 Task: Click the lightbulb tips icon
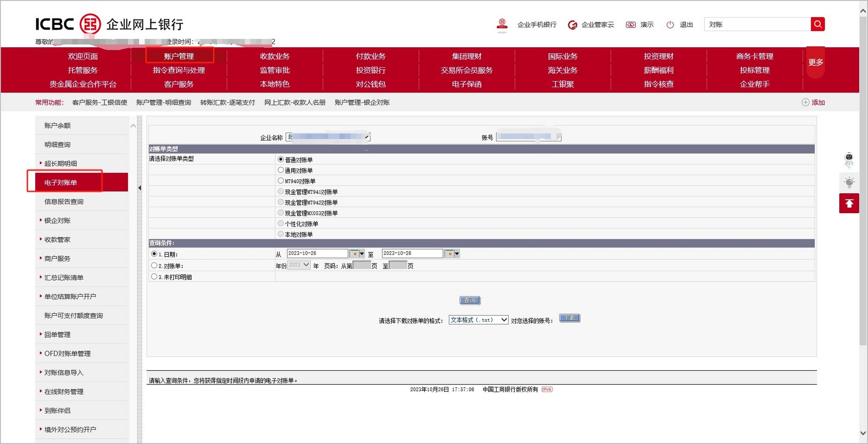pyautogui.click(x=849, y=182)
